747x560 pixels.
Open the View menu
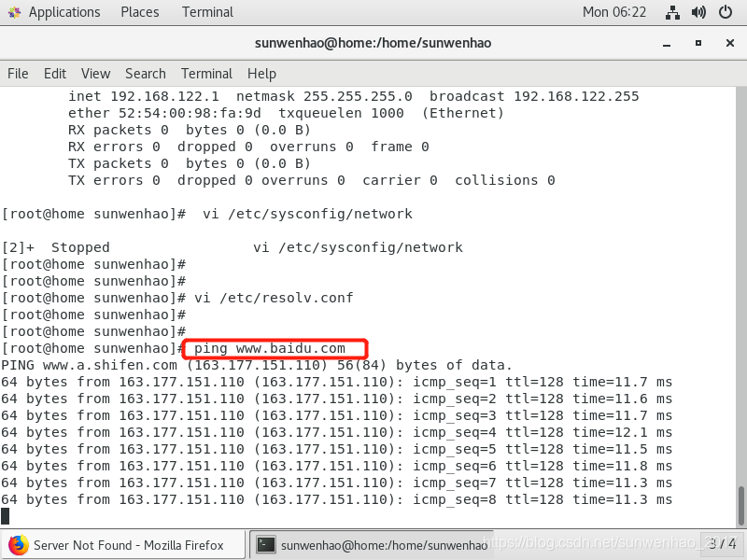pos(95,74)
